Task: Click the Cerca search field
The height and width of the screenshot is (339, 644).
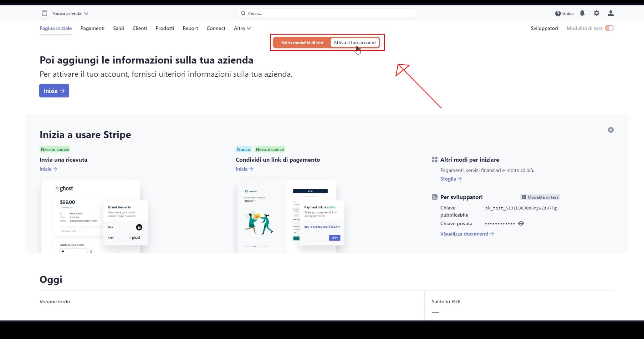Action: pyautogui.click(x=326, y=13)
